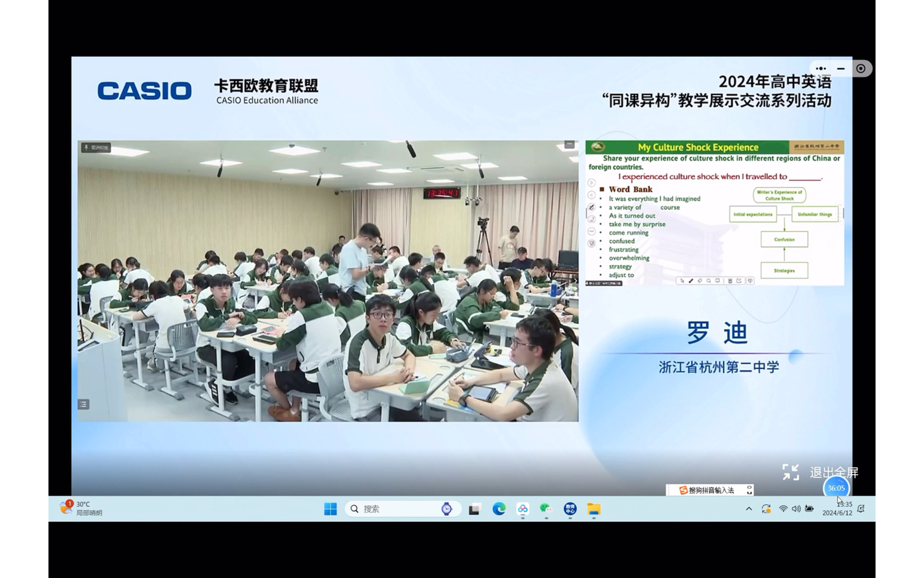Open the 30°C weather widget
Viewport: 924px width, 578px height.
click(x=81, y=509)
